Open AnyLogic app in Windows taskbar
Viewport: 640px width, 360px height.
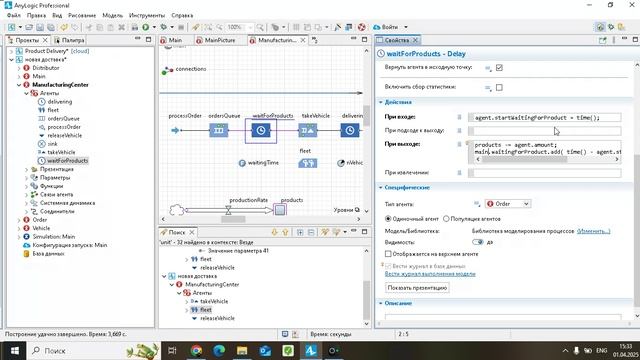tap(311, 351)
